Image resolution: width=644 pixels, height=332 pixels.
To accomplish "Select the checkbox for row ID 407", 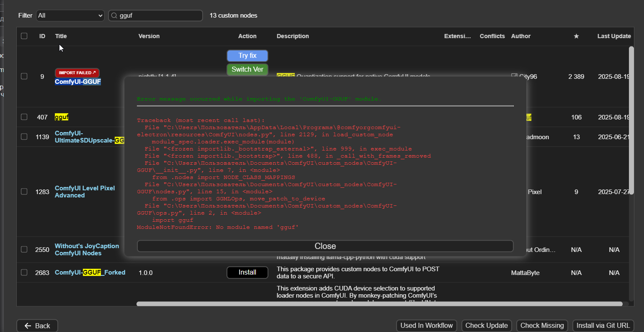I will tap(24, 117).
